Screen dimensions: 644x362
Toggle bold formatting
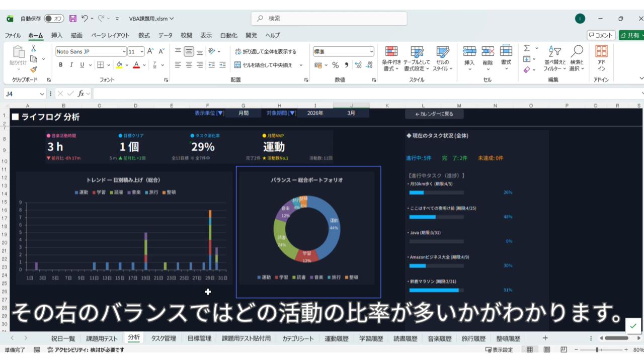tap(61, 65)
